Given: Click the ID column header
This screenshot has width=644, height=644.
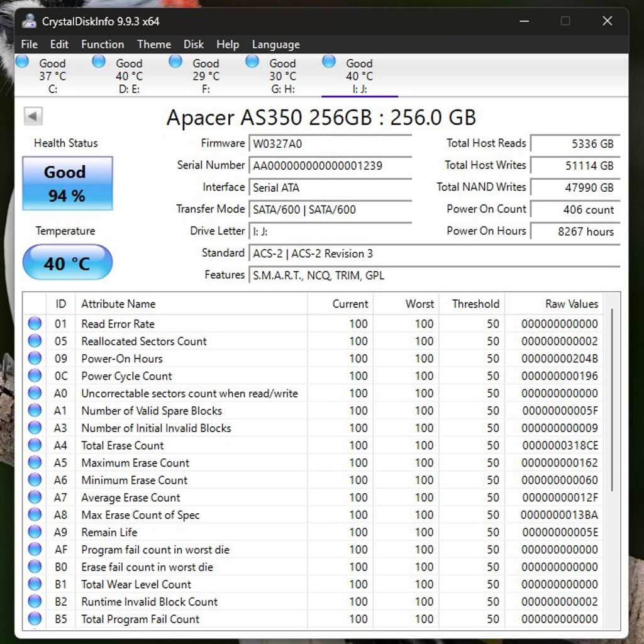Looking at the screenshot, I should tap(61, 304).
